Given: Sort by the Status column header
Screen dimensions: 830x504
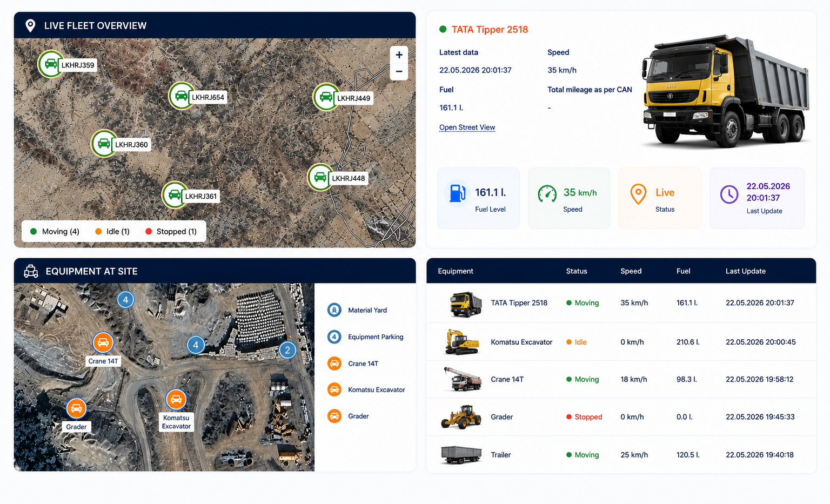Looking at the screenshot, I should coord(577,271).
